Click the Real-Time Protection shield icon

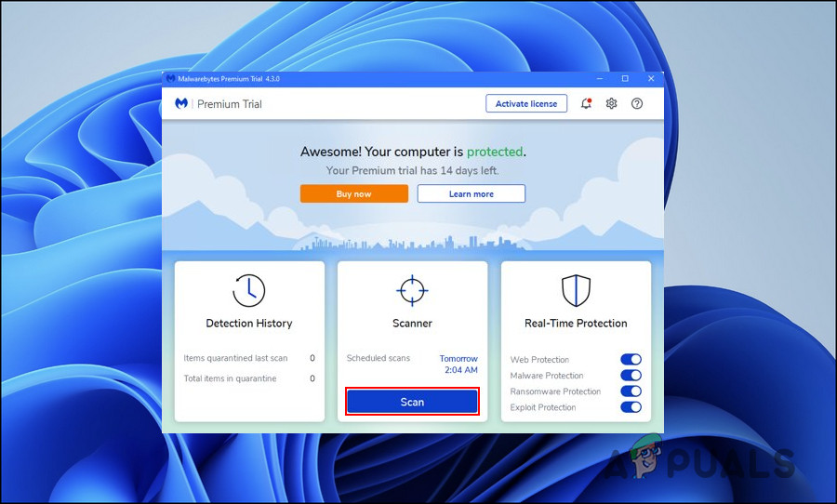tap(576, 290)
